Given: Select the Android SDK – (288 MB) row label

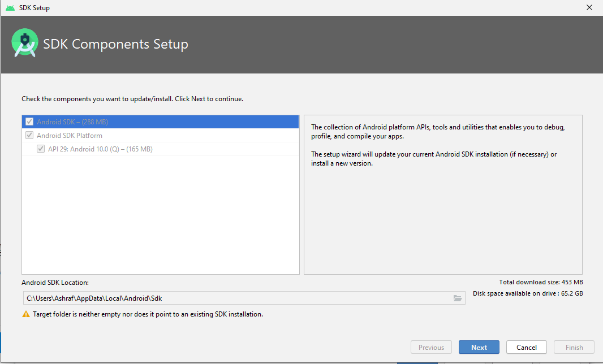Looking at the screenshot, I should [x=72, y=122].
